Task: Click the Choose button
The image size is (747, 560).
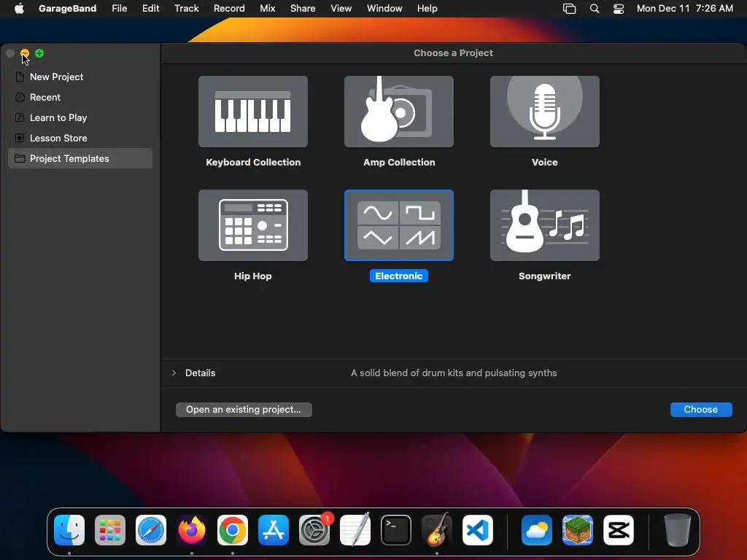Action: [x=701, y=410]
